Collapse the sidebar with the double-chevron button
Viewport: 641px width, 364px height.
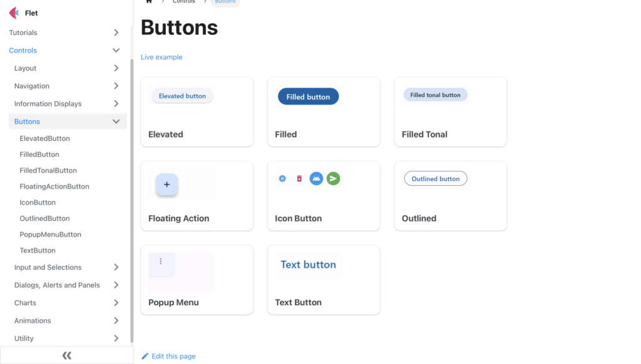[x=66, y=355]
